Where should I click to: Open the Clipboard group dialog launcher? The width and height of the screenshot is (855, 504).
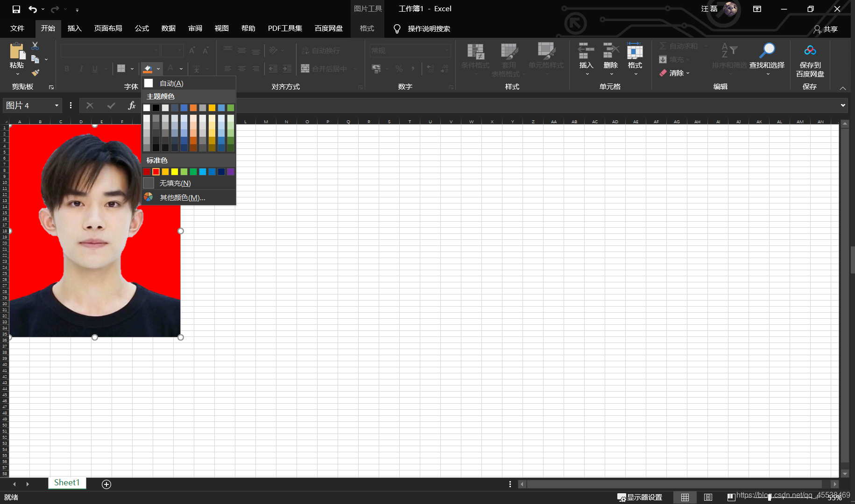(51, 87)
